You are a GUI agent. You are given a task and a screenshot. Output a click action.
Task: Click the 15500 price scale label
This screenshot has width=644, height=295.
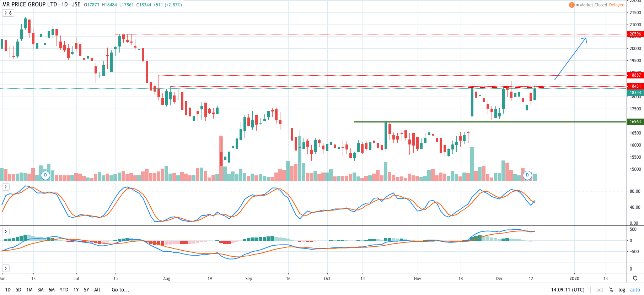coord(635,157)
